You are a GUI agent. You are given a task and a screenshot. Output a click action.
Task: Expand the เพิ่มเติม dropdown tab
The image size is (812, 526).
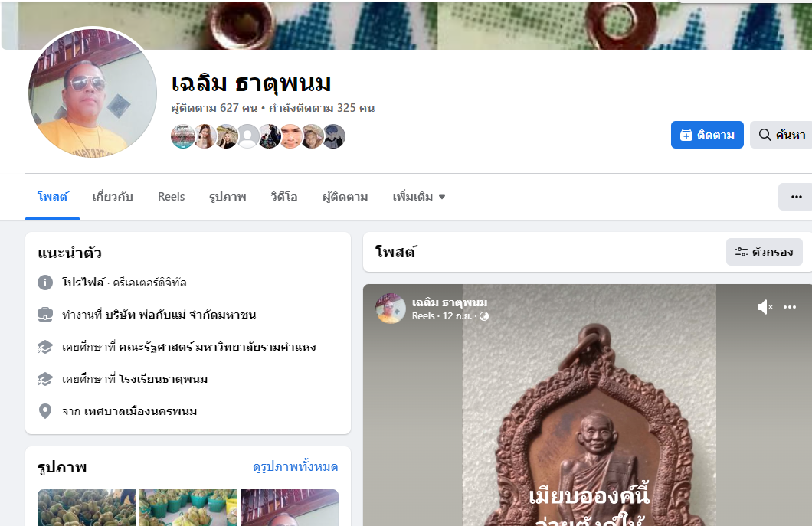click(418, 197)
